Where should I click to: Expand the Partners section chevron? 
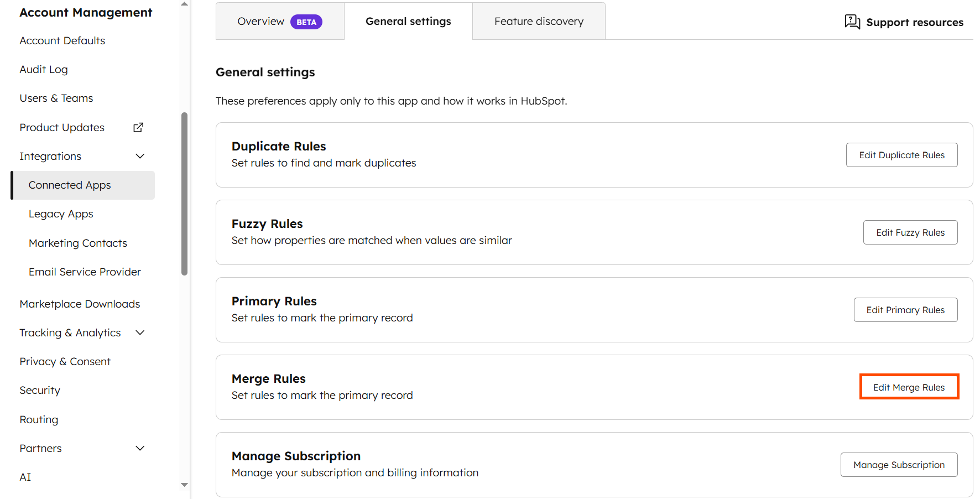[140, 448]
